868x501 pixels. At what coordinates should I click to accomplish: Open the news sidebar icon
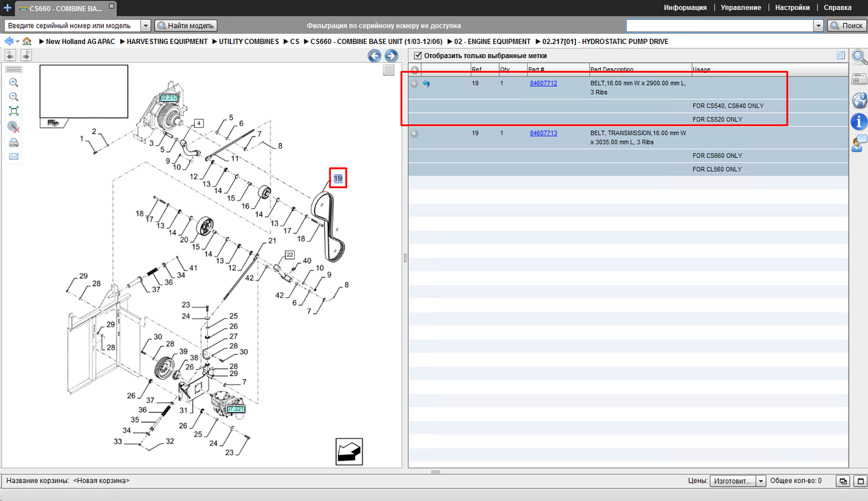click(859, 79)
